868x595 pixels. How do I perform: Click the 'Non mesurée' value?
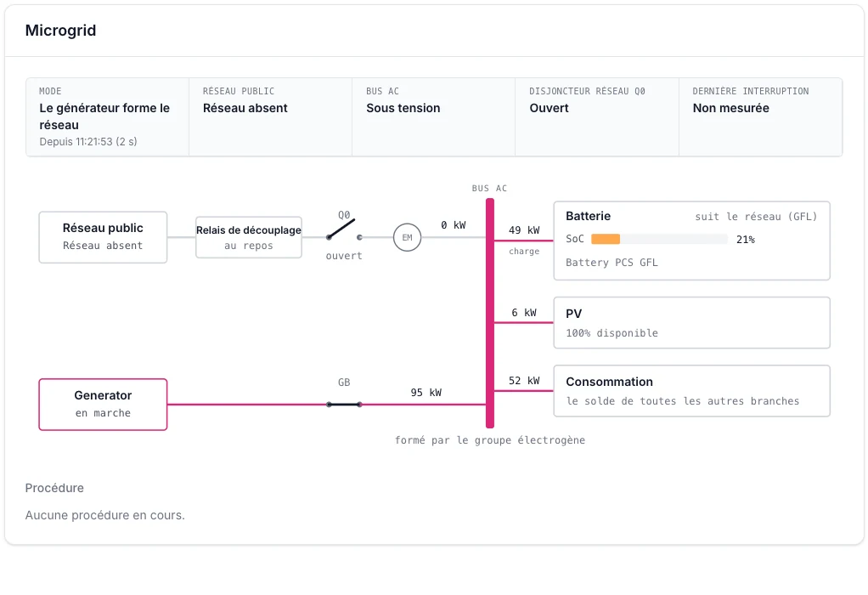point(730,108)
